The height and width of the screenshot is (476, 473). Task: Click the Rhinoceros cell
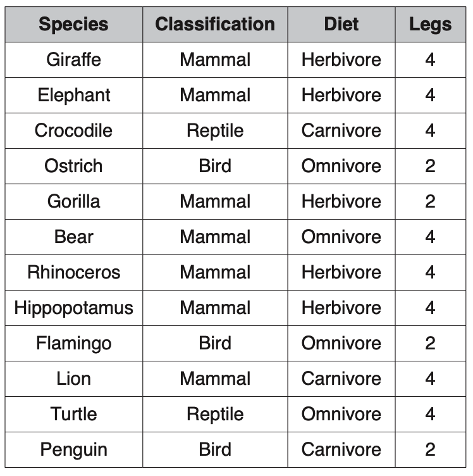coord(74,273)
